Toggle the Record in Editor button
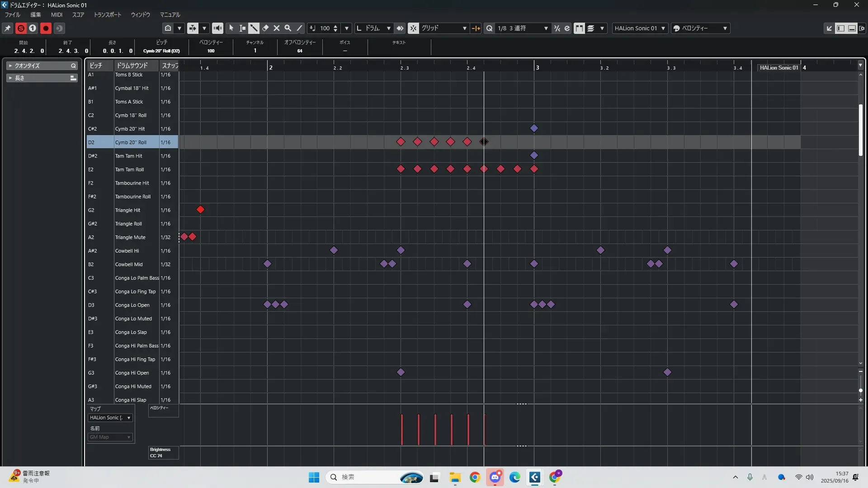This screenshot has height=488, width=868. pos(46,28)
